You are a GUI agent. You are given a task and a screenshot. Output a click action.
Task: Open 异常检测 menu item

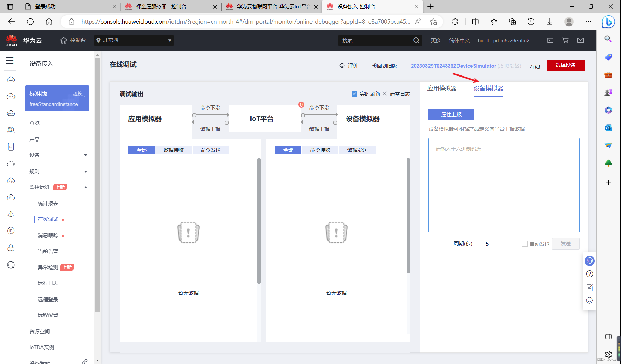pyautogui.click(x=48, y=267)
